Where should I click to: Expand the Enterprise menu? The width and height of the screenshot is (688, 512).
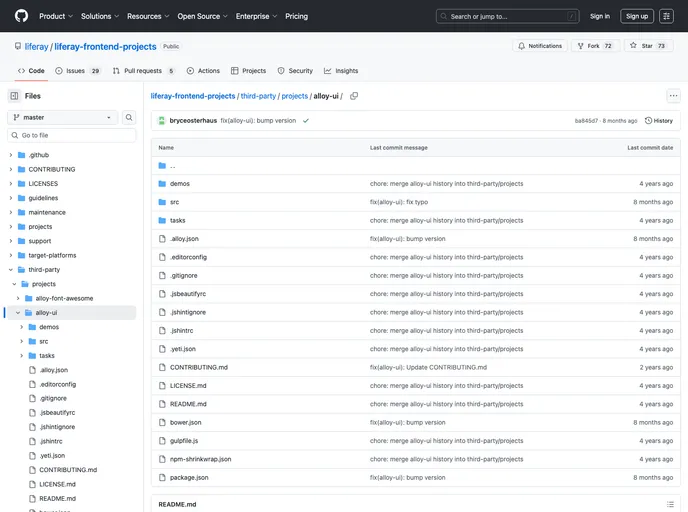[256, 16]
